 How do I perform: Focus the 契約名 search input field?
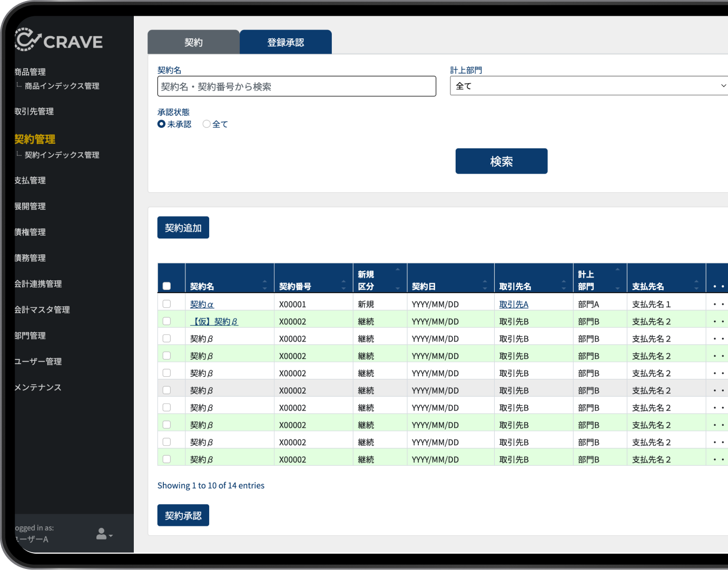[297, 86]
